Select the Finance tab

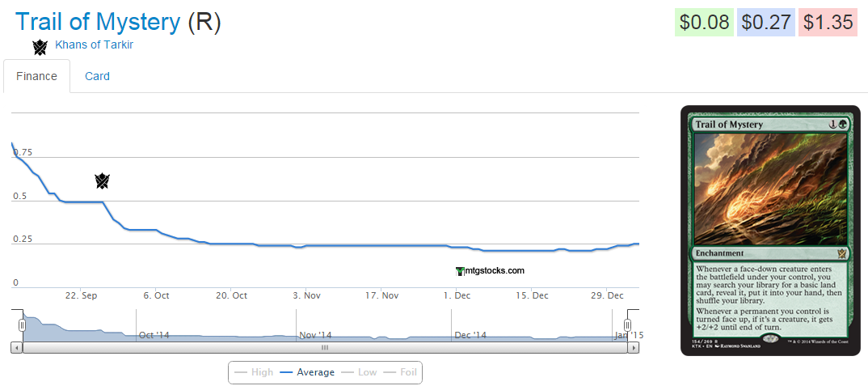tap(36, 76)
